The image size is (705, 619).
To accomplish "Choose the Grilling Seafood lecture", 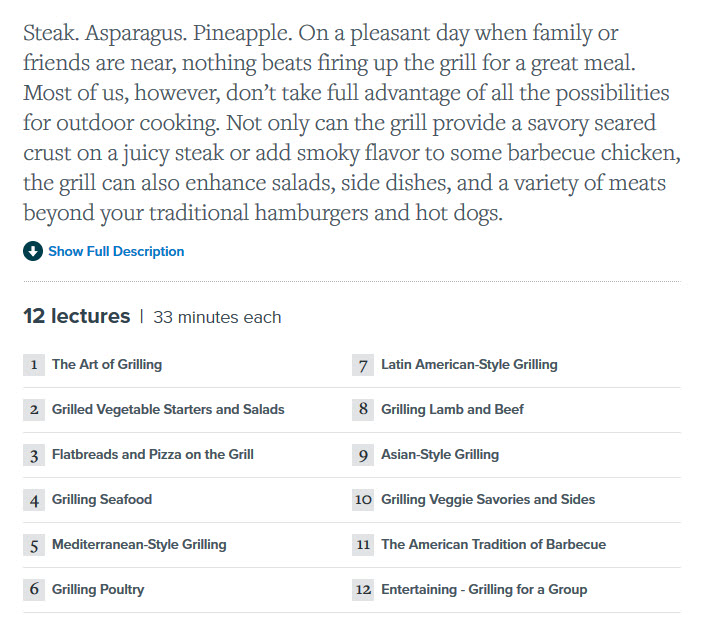I will [102, 499].
